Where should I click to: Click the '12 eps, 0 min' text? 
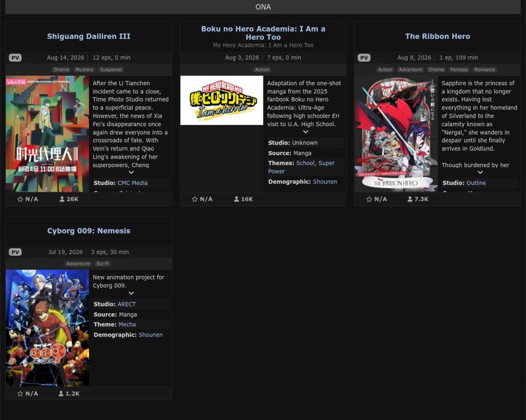112,58
